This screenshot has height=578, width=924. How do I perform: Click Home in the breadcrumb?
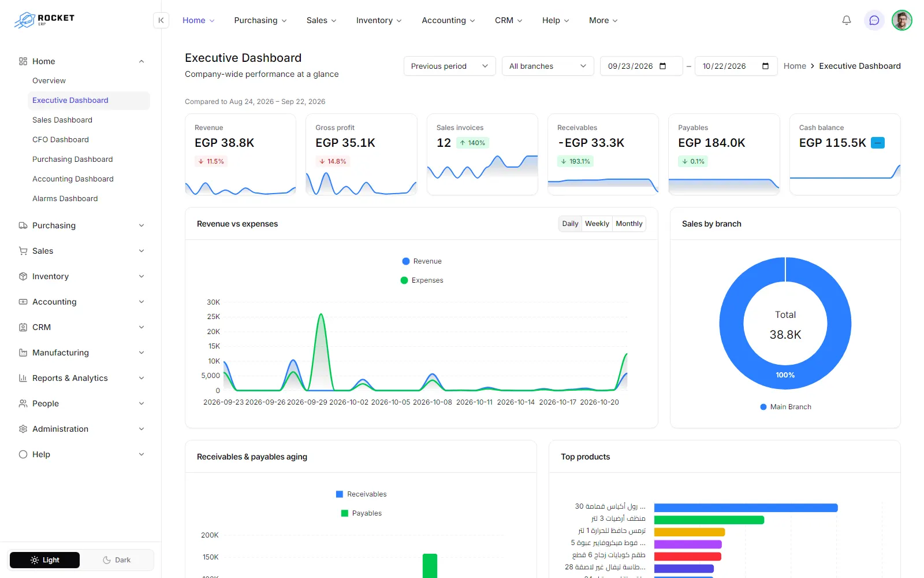(x=795, y=66)
